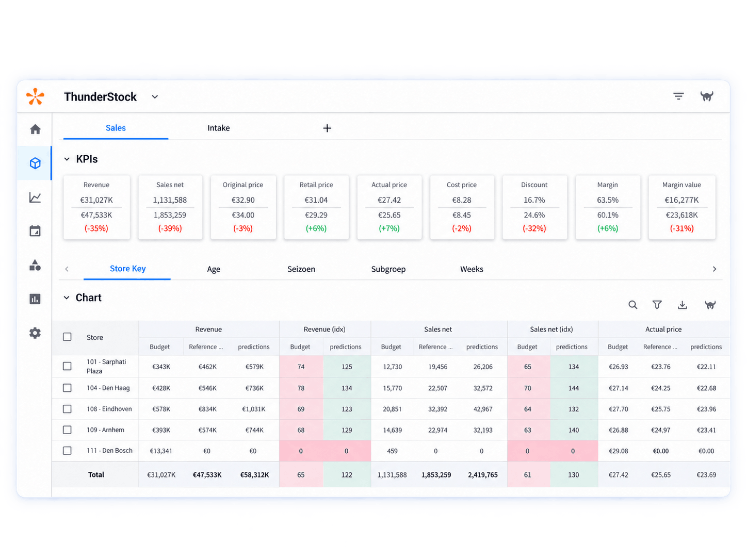Viewport: 747px width, 560px height.
Task: Check the 109 - Arnhem row
Action: pos(67,430)
